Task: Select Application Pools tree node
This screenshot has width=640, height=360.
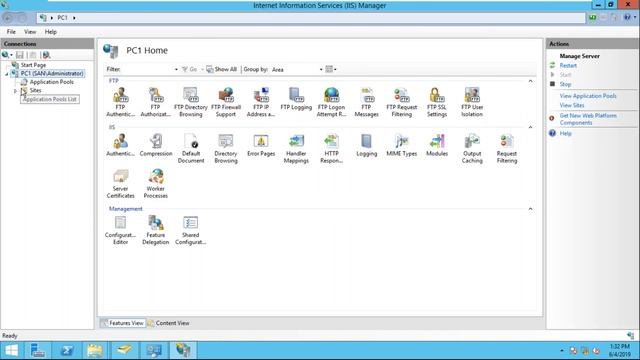Action: click(51, 82)
